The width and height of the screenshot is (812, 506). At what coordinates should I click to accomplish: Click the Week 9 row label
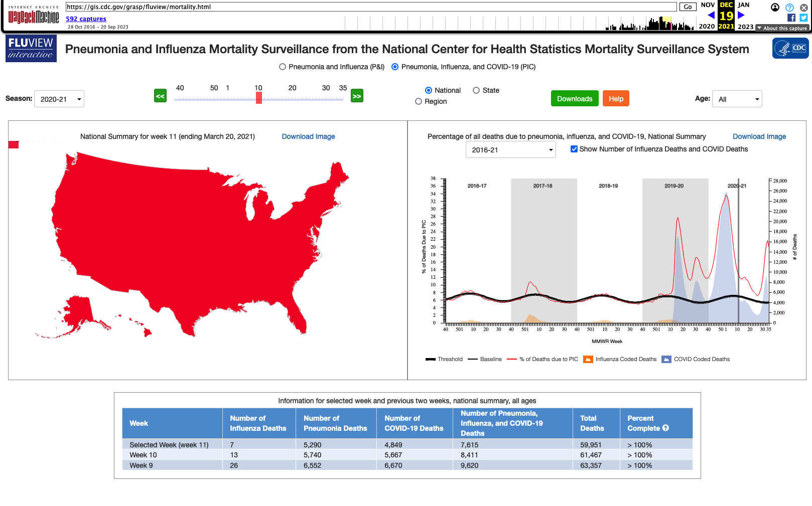(141, 465)
